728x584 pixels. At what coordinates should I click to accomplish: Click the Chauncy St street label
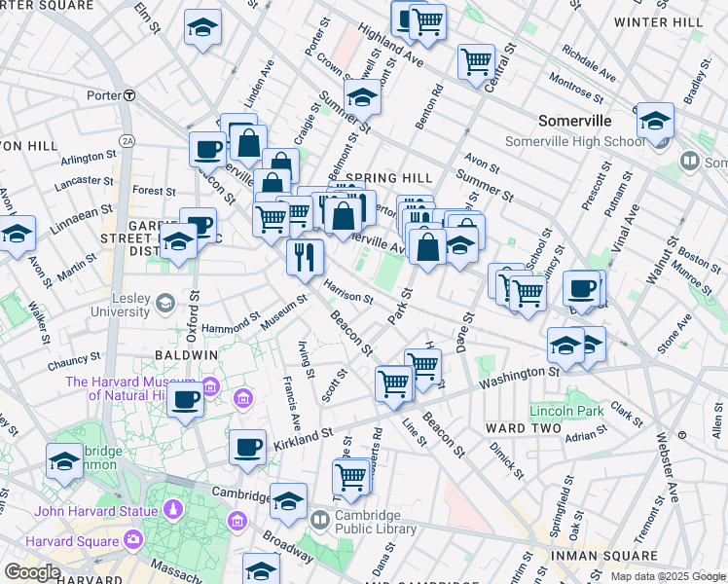pos(74,361)
